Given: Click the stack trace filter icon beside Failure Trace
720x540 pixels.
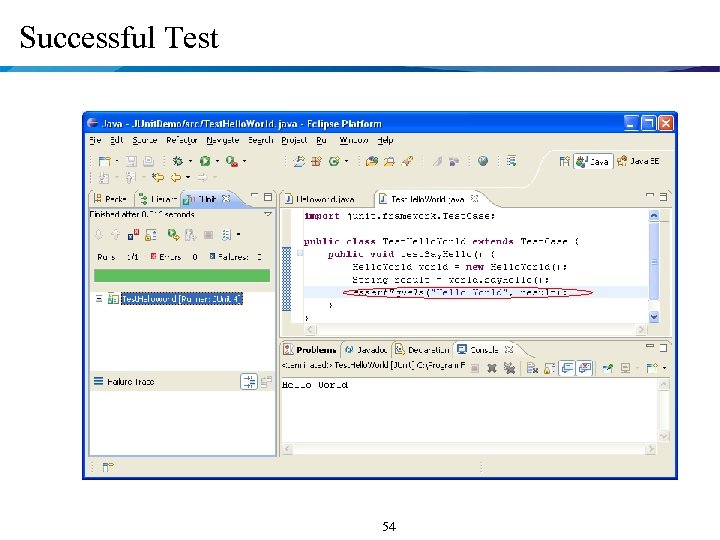Looking at the screenshot, I should point(249,382).
